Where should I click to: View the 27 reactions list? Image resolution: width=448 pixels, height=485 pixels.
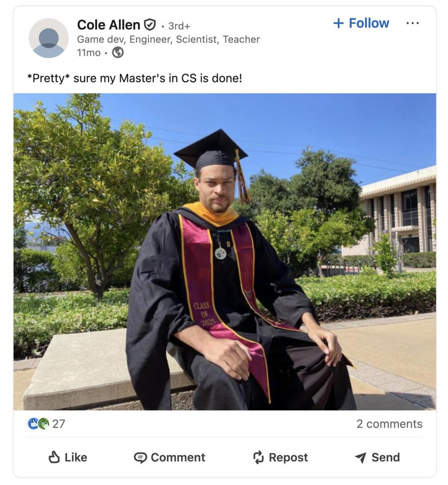59,424
